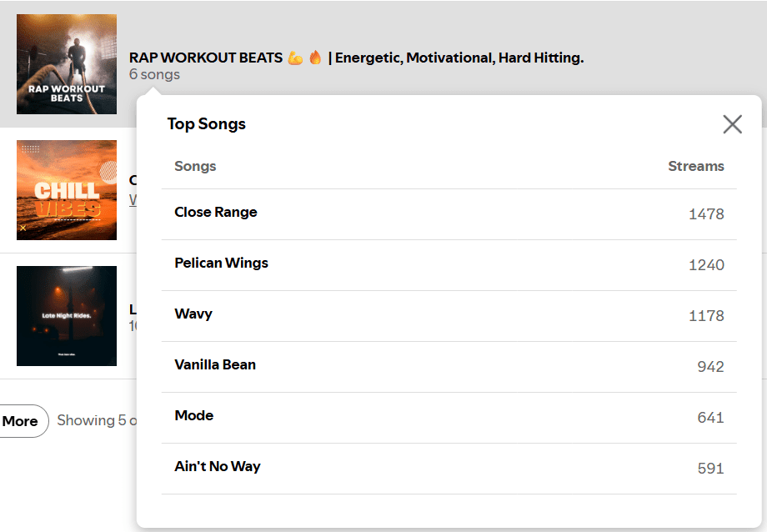Pick the song titled Mode

coord(193,415)
